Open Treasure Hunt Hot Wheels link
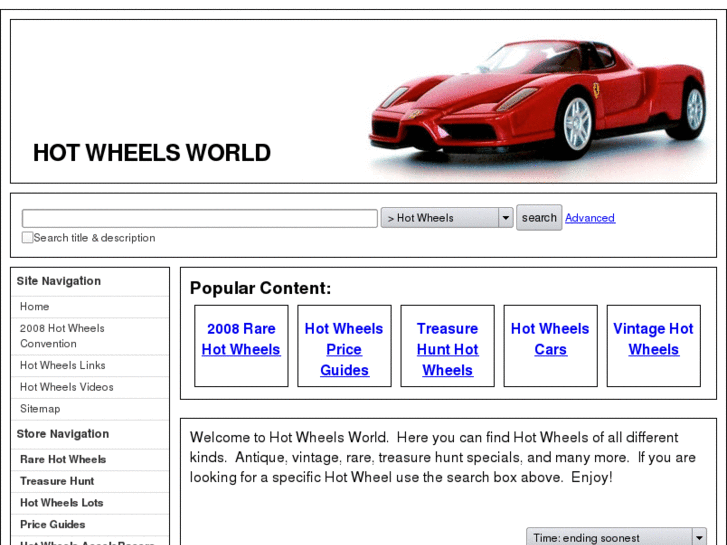Screen dimensions: 727x545 click(447, 349)
